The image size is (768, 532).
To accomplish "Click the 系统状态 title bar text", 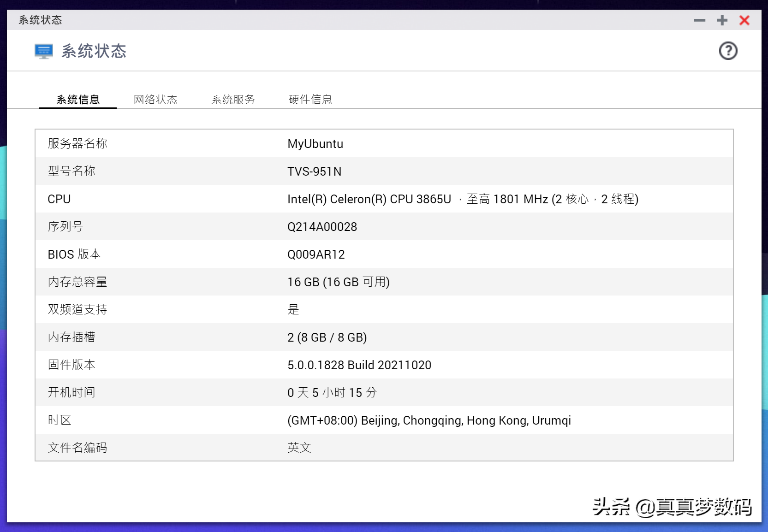I will pyautogui.click(x=40, y=20).
